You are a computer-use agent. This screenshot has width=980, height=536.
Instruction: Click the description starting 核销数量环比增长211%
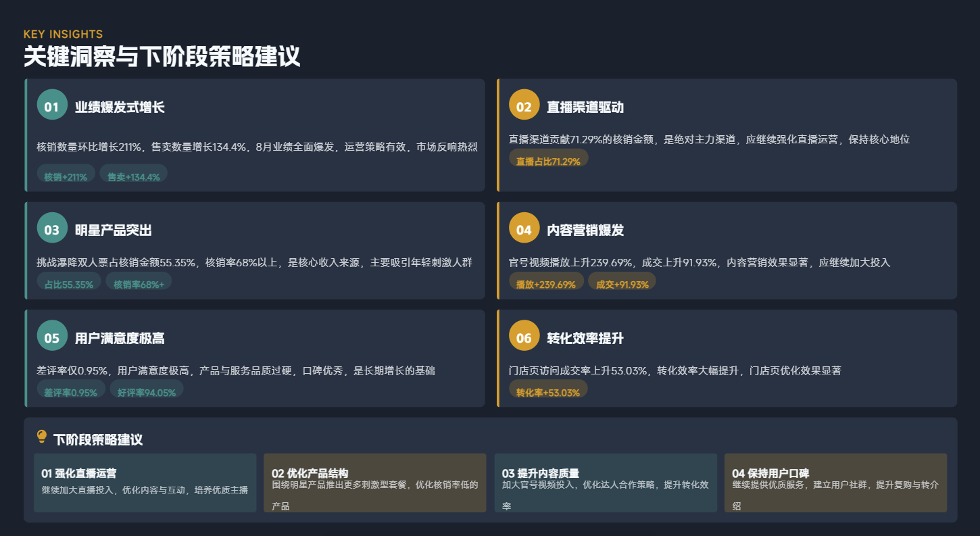pyautogui.click(x=258, y=147)
